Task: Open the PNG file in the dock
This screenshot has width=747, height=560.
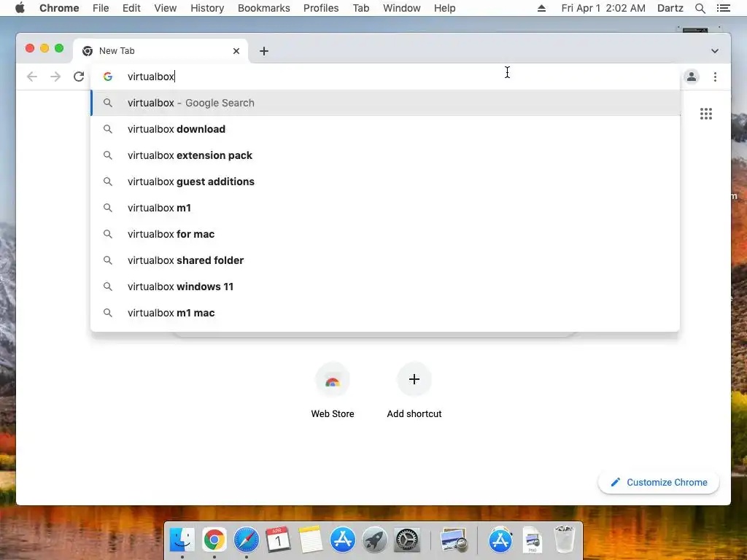Action: pyautogui.click(x=532, y=540)
